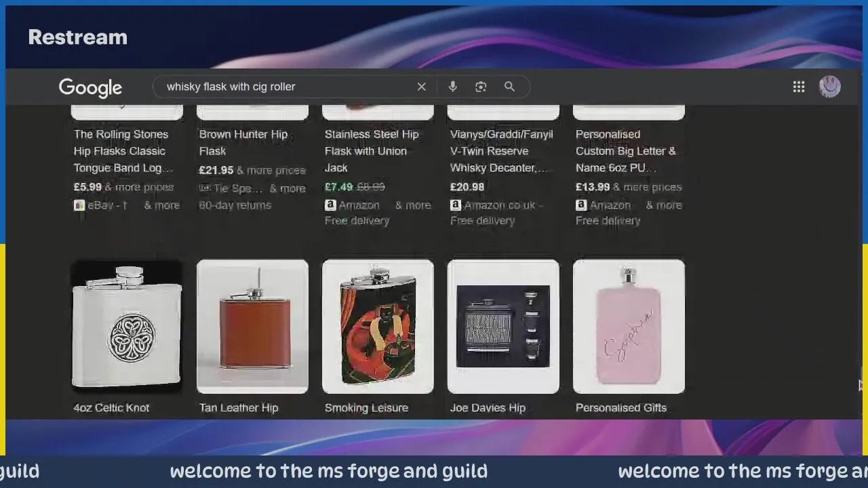
Task: Click the £21.95 price
Action: coord(216,170)
